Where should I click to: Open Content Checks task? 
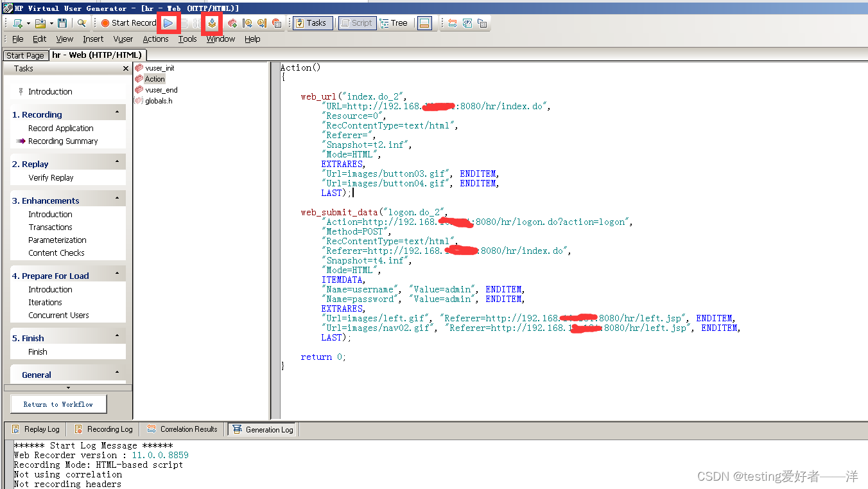(56, 253)
